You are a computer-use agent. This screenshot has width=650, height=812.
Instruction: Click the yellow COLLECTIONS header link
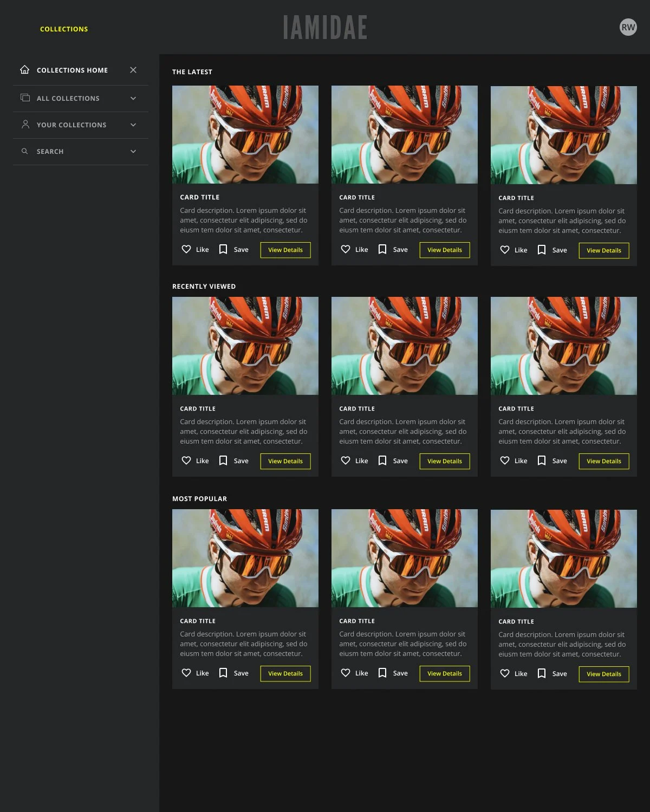coord(64,29)
